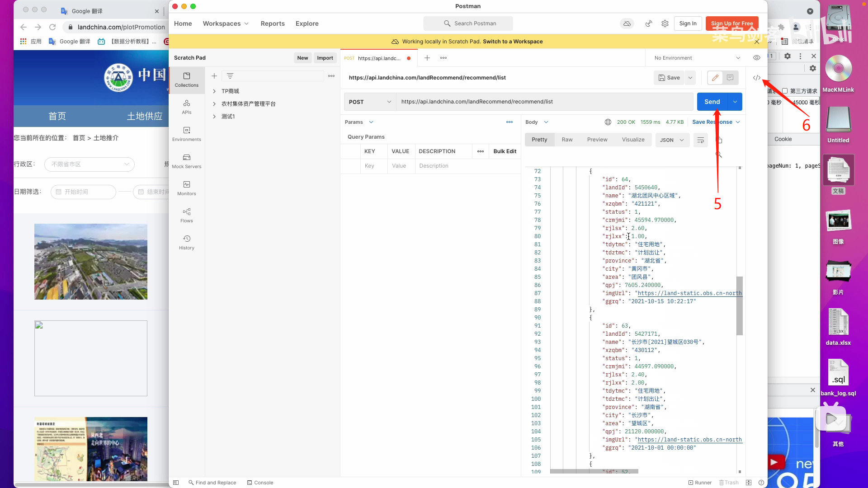Switch to Visualize response view
The width and height of the screenshot is (868, 488).
(633, 140)
